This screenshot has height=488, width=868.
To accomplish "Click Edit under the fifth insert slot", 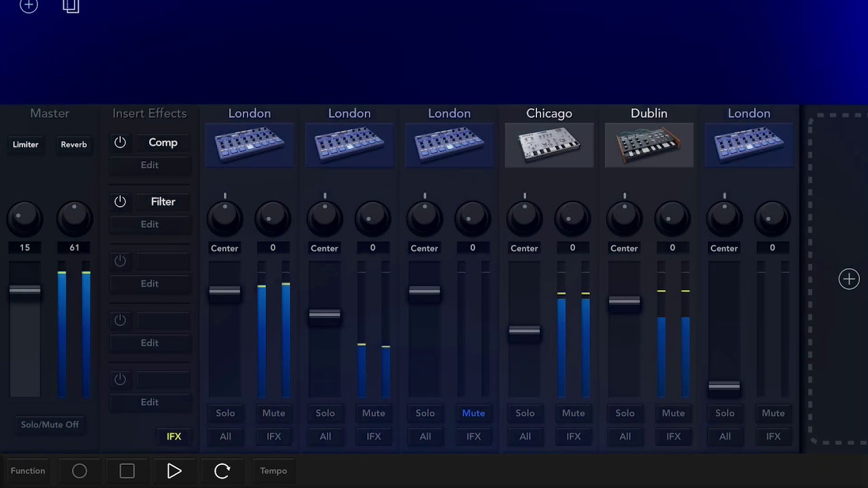I will tap(150, 402).
